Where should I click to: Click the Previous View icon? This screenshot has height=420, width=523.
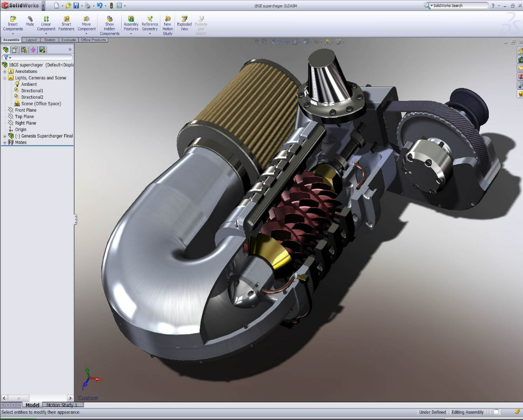[273, 42]
